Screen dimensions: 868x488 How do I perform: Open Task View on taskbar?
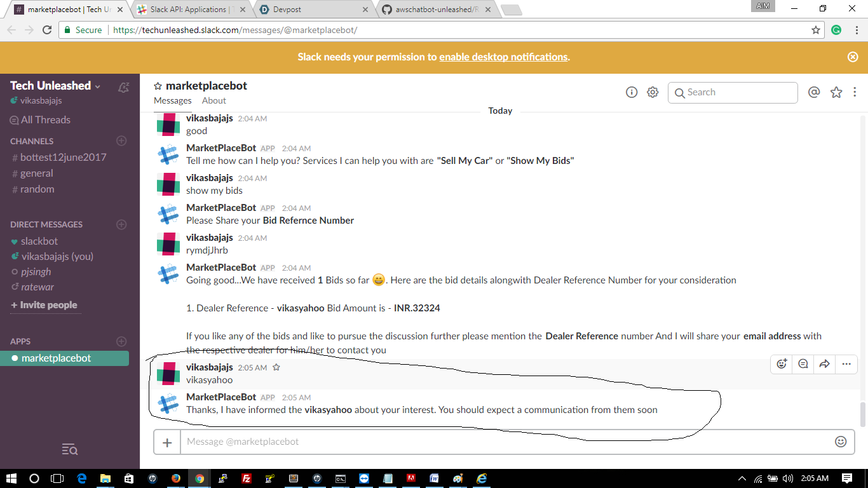coord(57,478)
